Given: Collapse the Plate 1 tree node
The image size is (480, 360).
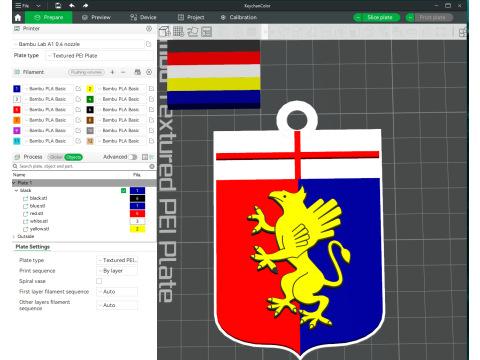Looking at the screenshot, I should (14, 183).
